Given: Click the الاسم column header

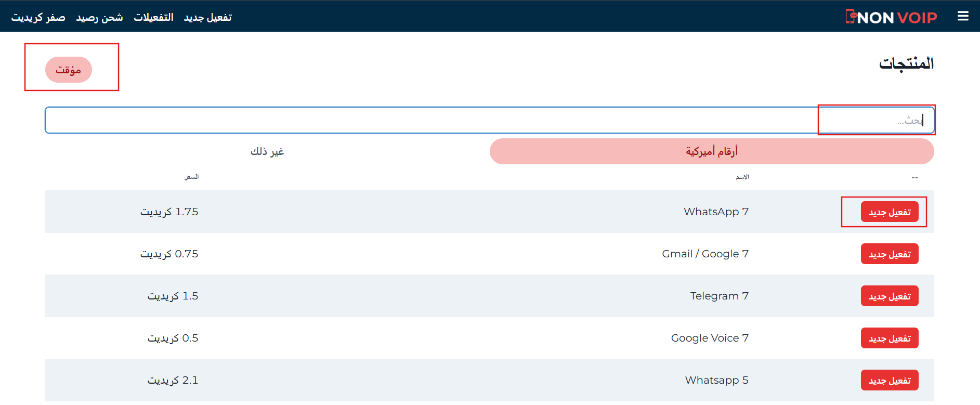Looking at the screenshot, I should click(742, 177).
